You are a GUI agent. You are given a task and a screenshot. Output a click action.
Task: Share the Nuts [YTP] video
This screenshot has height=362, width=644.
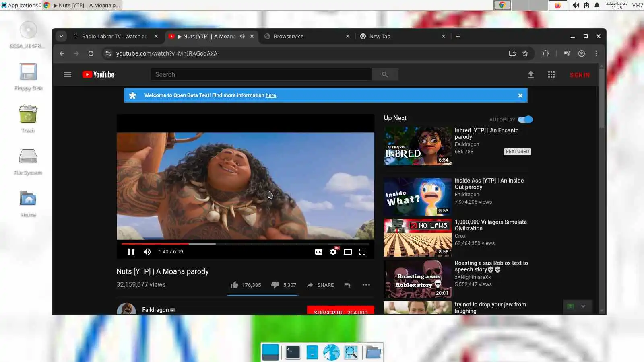point(320,285)
